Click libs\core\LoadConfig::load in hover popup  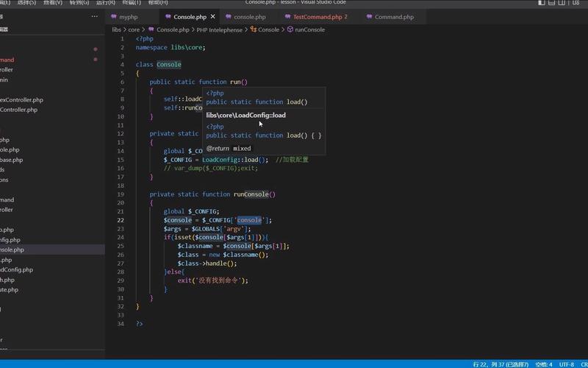(x=246, y=116)
